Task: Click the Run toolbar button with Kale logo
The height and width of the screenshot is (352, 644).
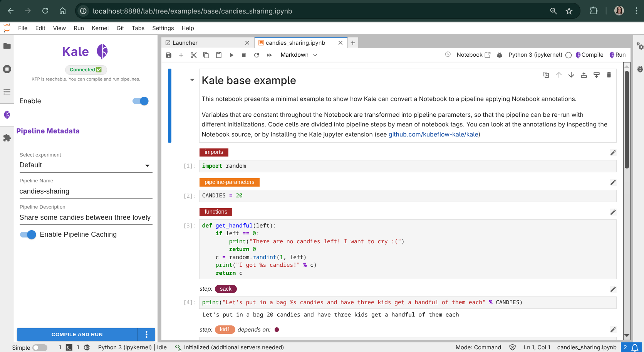Action: [617, 55]
